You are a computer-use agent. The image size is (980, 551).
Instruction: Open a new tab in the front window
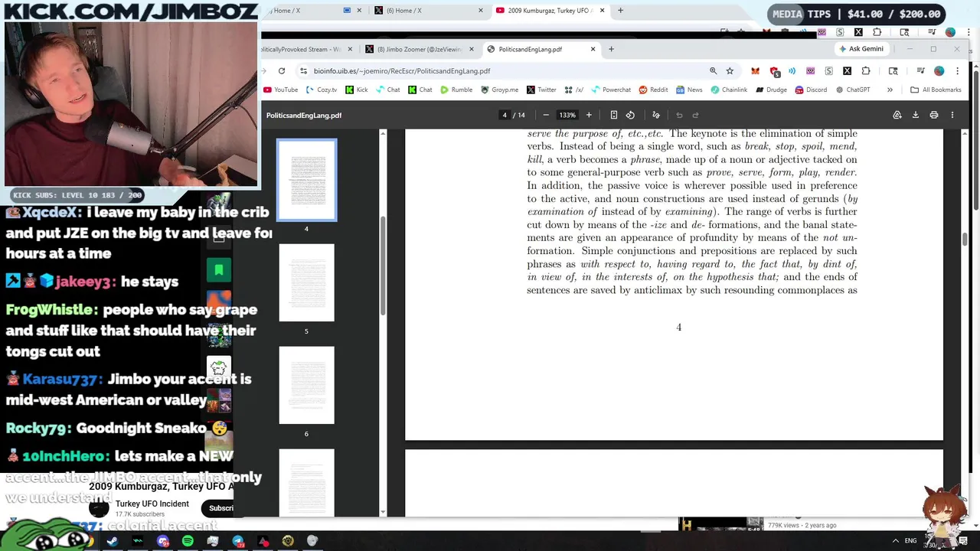click(611, 50)
